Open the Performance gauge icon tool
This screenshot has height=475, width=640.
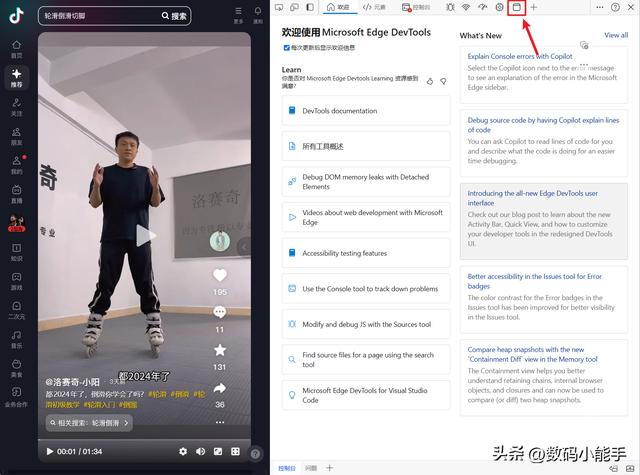[483, 7]
